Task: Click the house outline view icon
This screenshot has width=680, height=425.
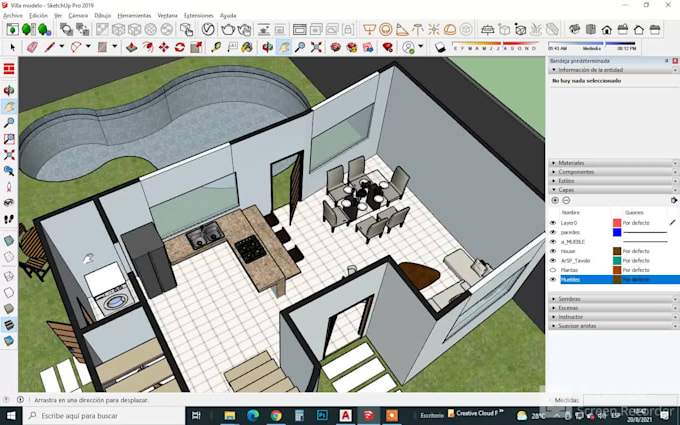Action: (x=638, y=29)
